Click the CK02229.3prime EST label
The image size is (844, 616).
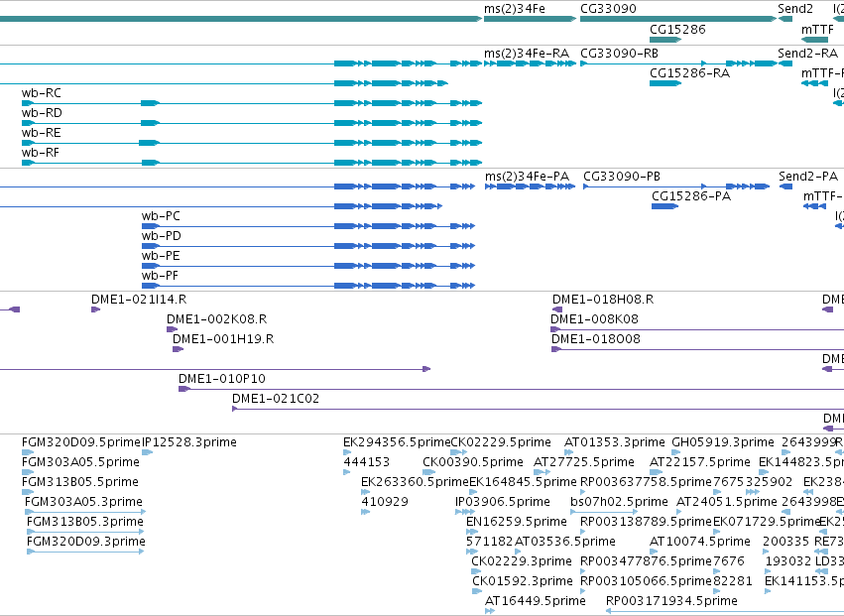(522, 562)
